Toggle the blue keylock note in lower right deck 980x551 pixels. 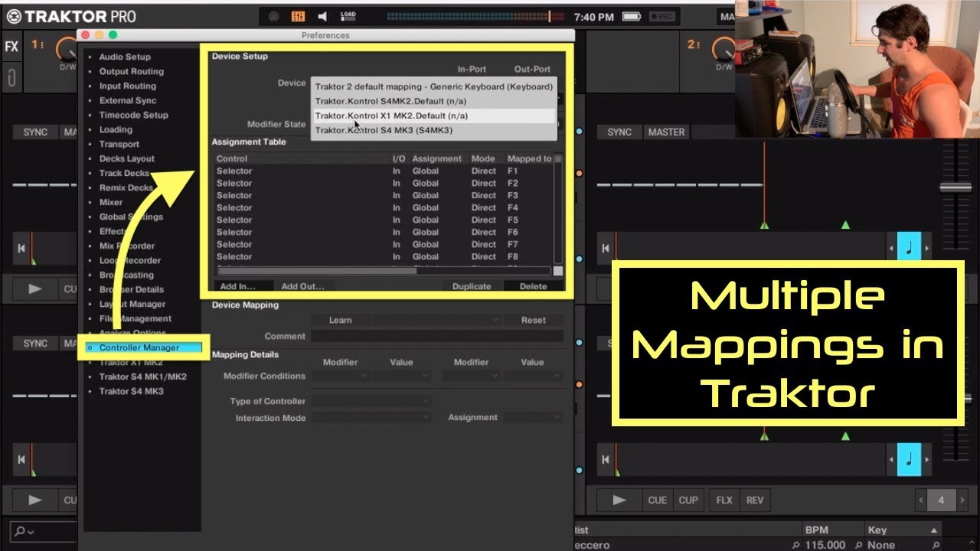(910, 459)
